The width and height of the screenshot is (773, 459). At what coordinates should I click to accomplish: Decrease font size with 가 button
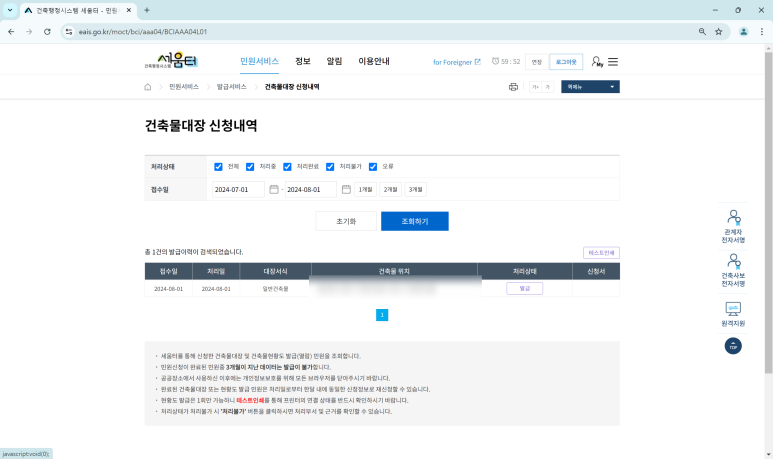point(547,87)
